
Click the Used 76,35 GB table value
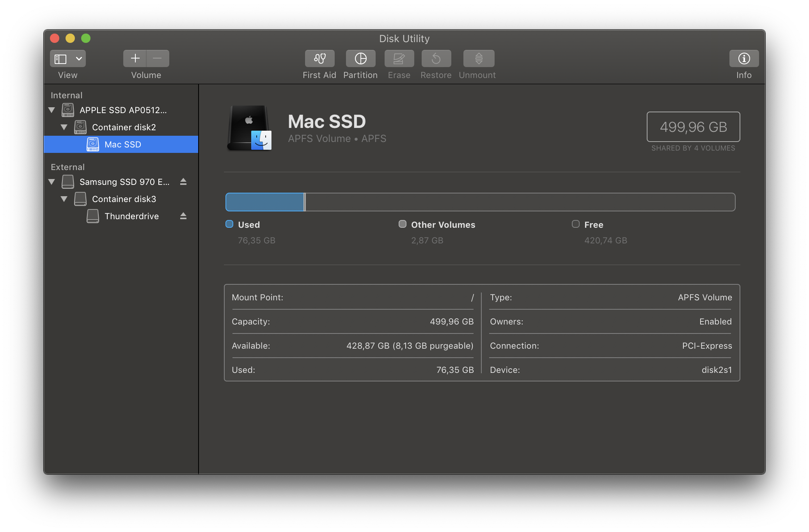point(455,370)
